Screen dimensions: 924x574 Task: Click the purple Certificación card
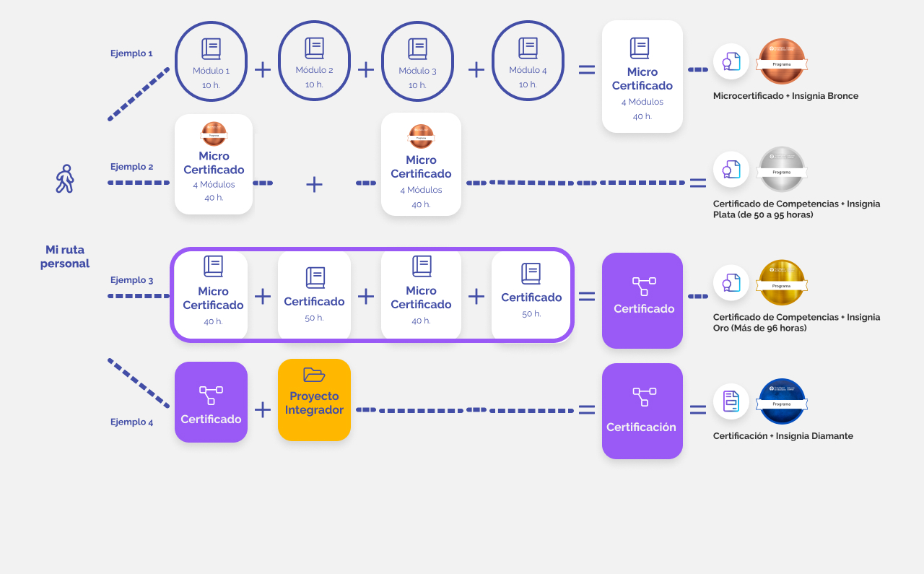coord(642,411)
